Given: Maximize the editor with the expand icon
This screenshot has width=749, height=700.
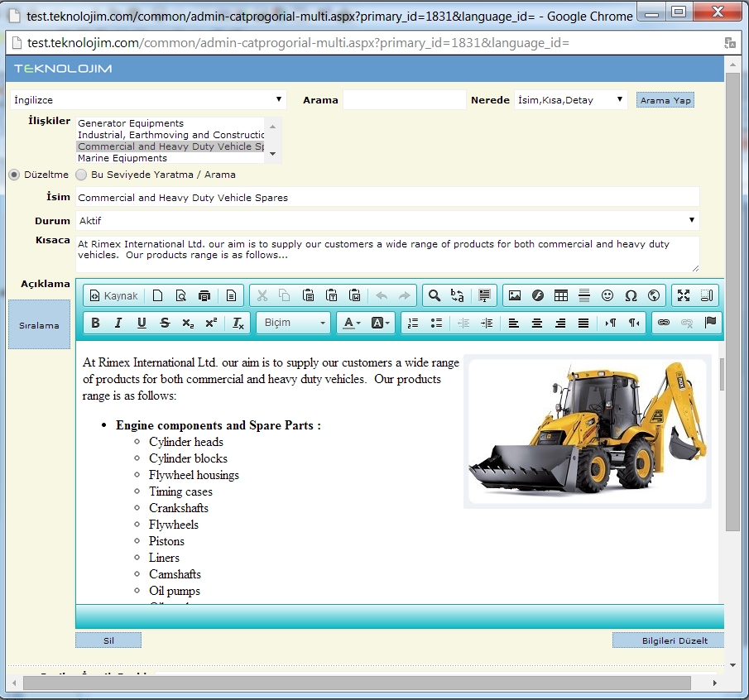Looking at the screenshot, I should point(684,295).
